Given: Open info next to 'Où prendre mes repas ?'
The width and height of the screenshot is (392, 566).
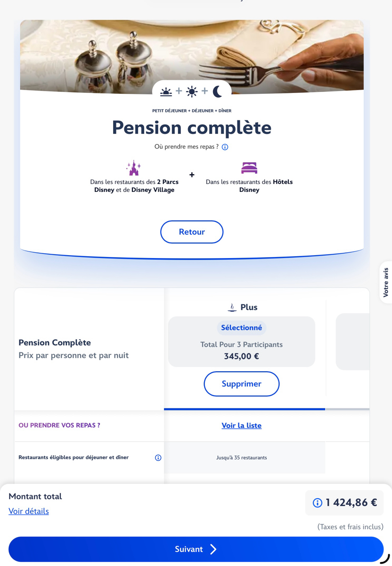Looking at the screenshot, I should pos(225,147).
